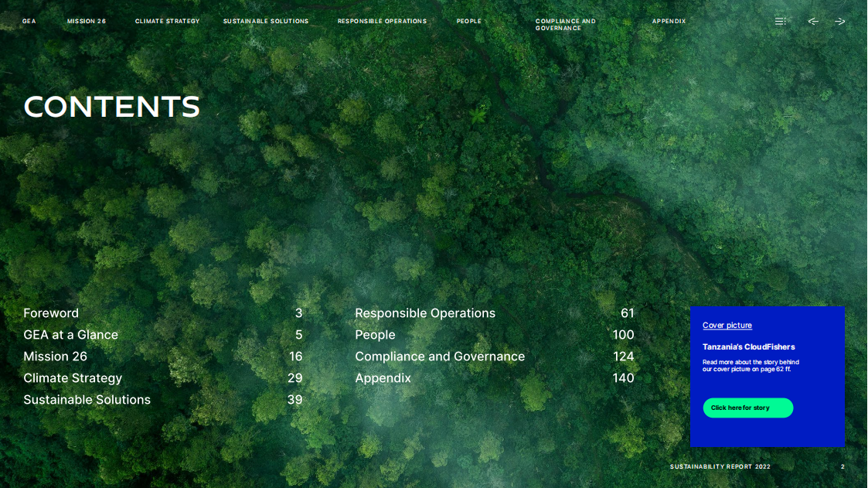Open the contents menu list icon
Screen dimensions: 868x488
click(x=781, y=22)
